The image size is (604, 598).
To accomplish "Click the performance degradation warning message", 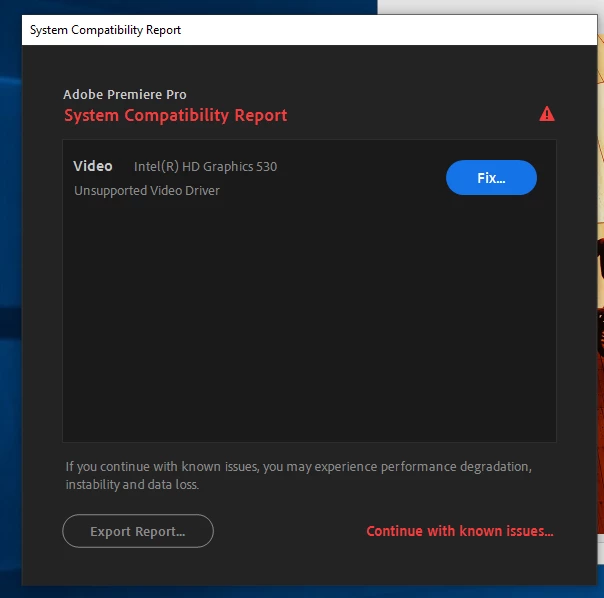I will pyautogui.click(x=299, y=475).
